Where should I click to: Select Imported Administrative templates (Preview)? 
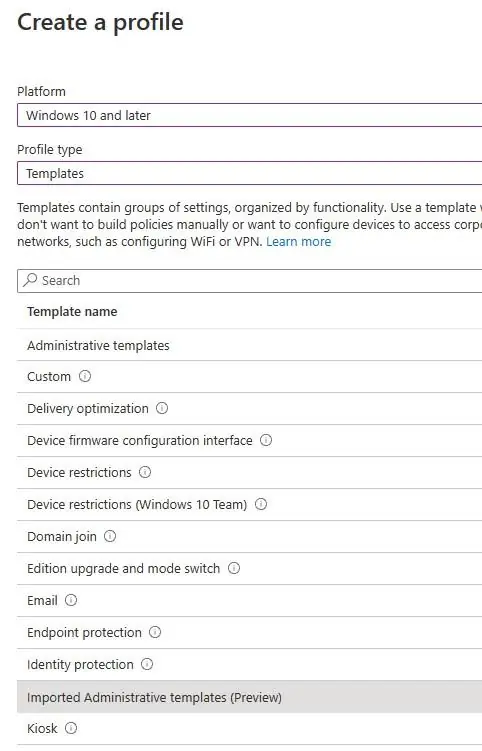pyautogui.click(x=250, y=697)
